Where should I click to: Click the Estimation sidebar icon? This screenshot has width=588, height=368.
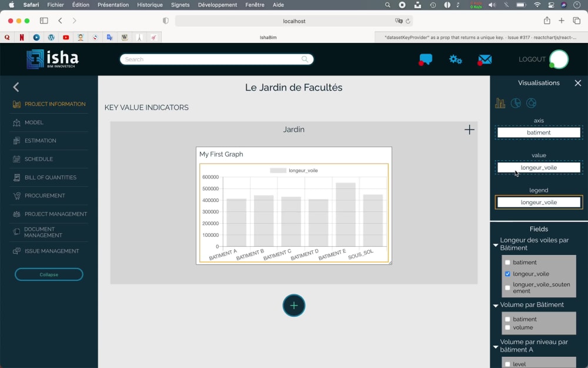[x=16, y=141]
